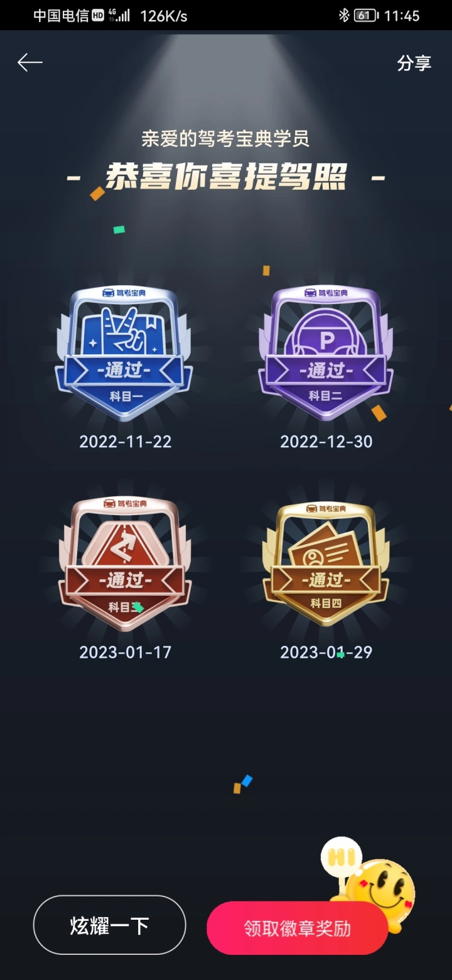Tap the 4G signal strength icon
The image size is (452, 980).
[119, 15]
